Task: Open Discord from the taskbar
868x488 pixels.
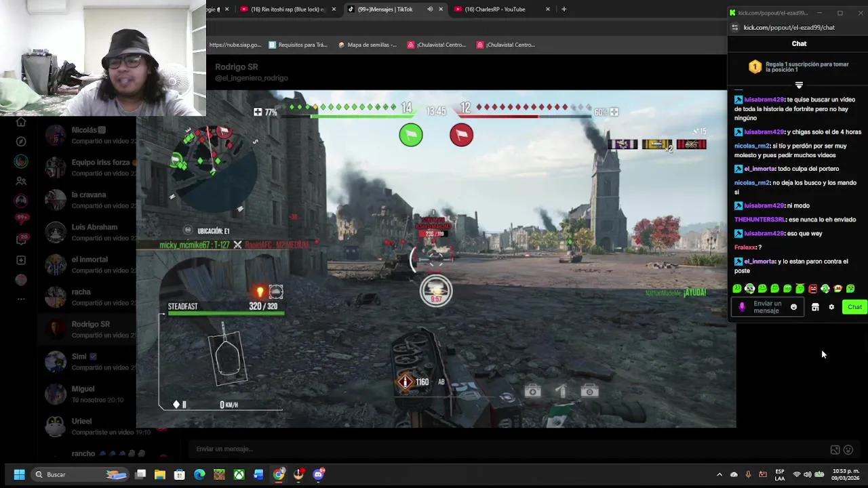Action: coord(319,474)
